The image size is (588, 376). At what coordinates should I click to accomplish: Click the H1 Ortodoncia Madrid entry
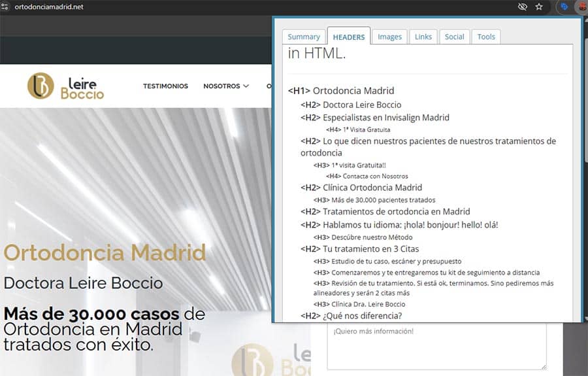point(341,91)
